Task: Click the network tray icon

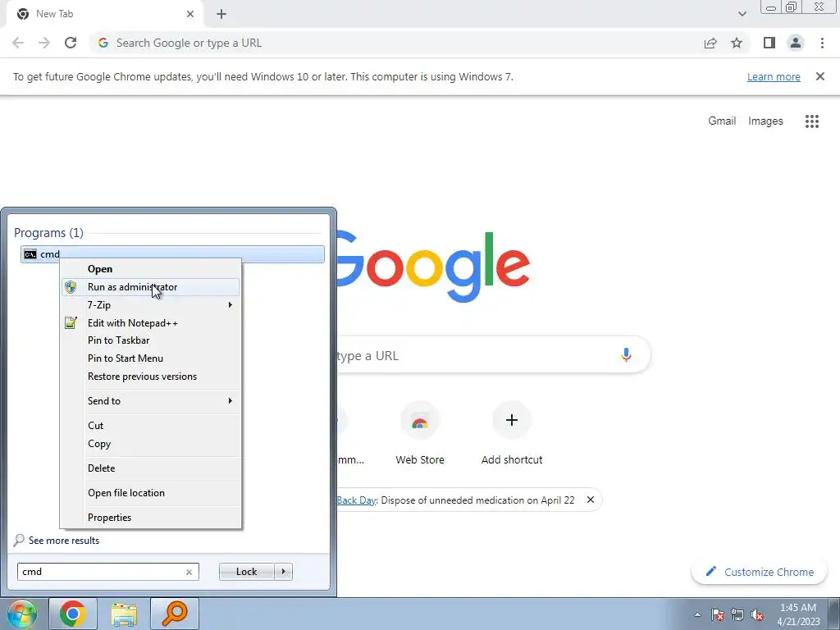Action: pos(737,614)
